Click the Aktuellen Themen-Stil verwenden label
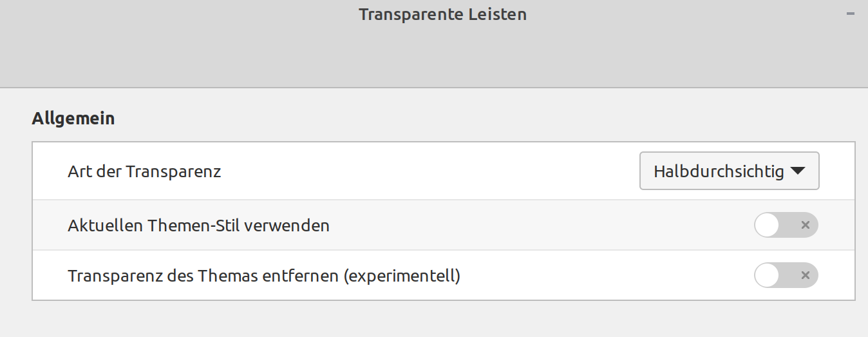 click(x=198, y=226)
